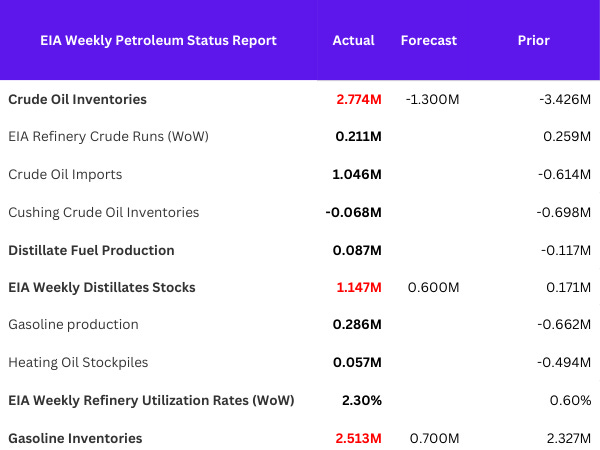The width and height of the screenshot is (600, 450).
Task: Select 'EIA Refinery Crude Runs (WoW)' label
Action: point(109,137)
